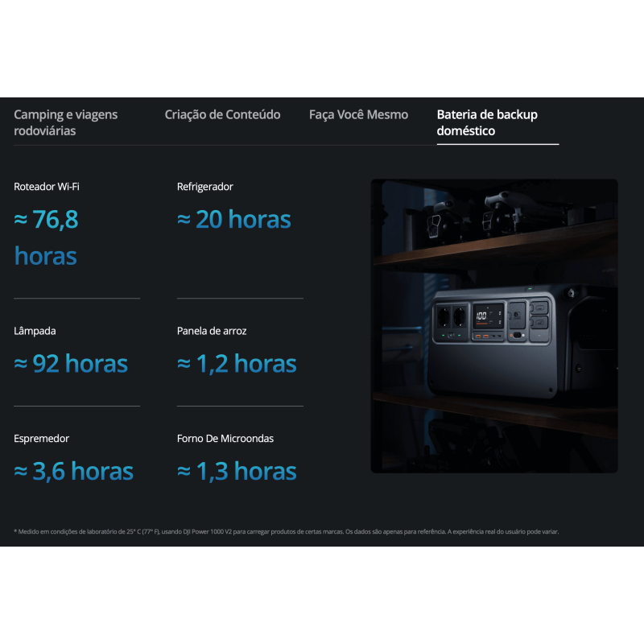Screen dimensions: 644x644
Task: Select the Camping e viagens rodoviárias tab
Action: [65, 122]
